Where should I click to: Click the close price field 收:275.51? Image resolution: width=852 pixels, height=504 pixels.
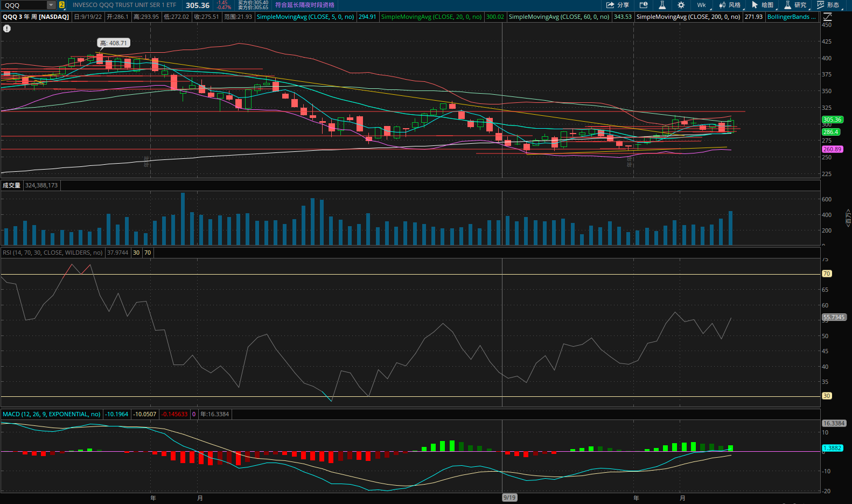(x=207, y=17)
